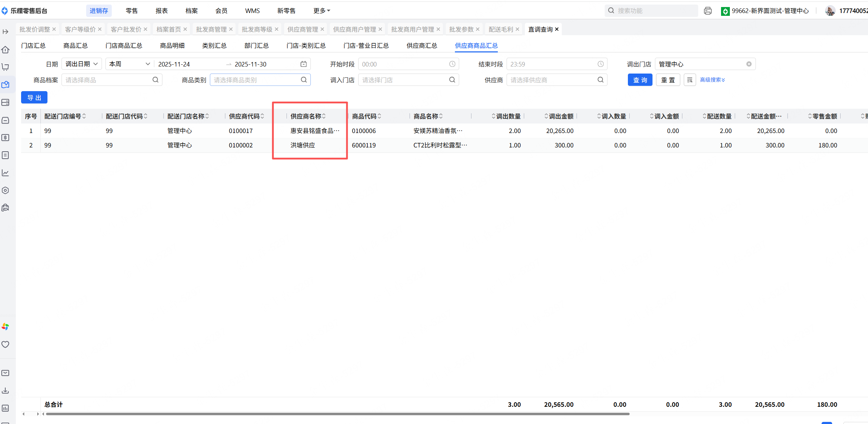Click the column settings icon beside 重置

point(690,80)
